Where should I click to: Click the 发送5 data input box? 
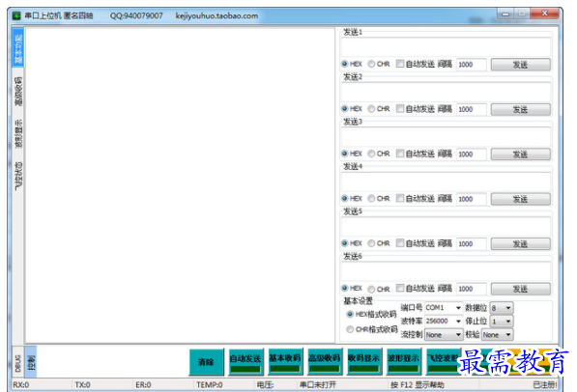pyautogui.click(x=446, y=227)
